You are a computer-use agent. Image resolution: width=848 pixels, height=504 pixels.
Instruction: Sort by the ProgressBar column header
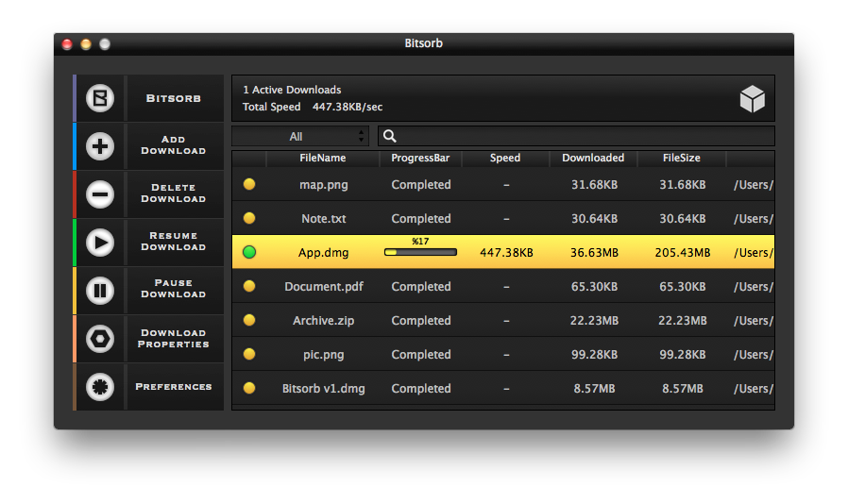[420, 158]
